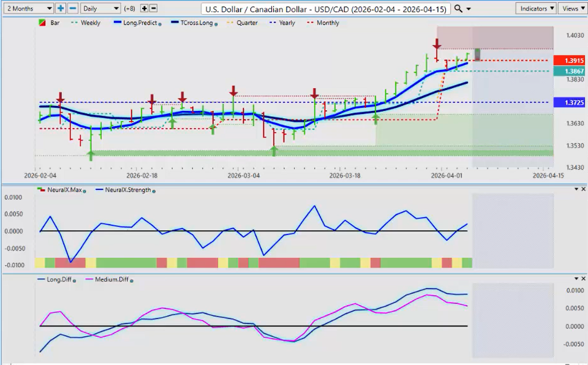Open the Daily interval dropdown
The image size is (588, 365).
(x=100, y=9)
